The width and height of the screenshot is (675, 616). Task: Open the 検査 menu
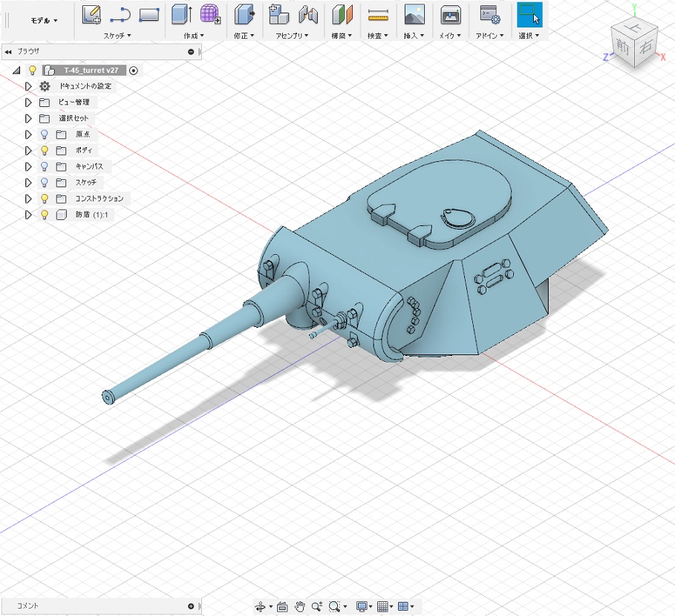click(377, 36)
